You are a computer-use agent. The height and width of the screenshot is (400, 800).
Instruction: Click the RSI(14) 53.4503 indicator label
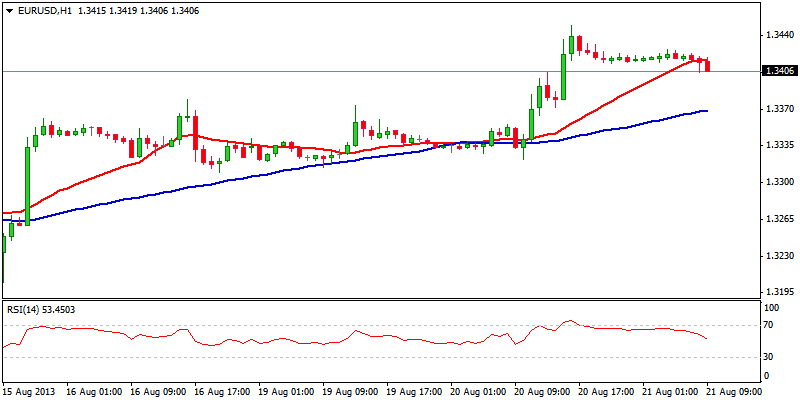[40, 309]
